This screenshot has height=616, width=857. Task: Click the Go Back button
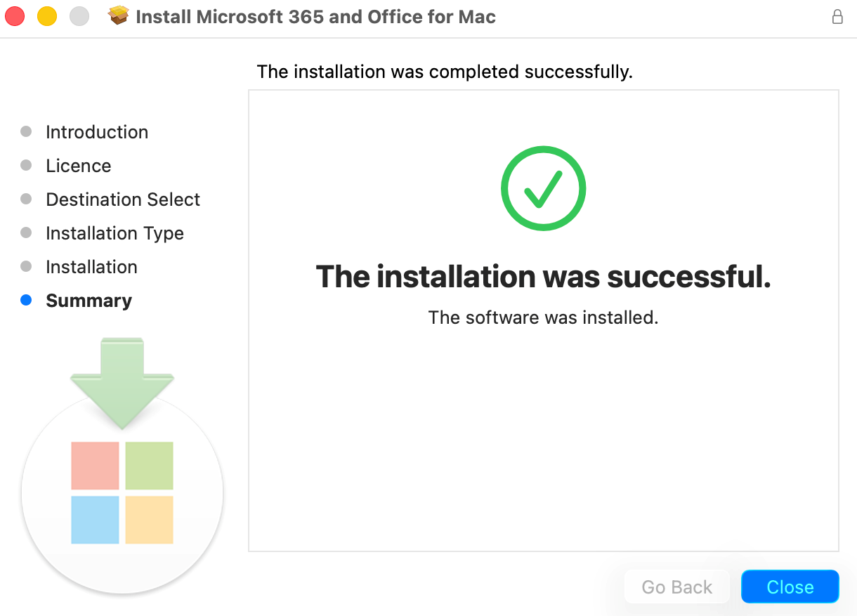click(677, 587)
